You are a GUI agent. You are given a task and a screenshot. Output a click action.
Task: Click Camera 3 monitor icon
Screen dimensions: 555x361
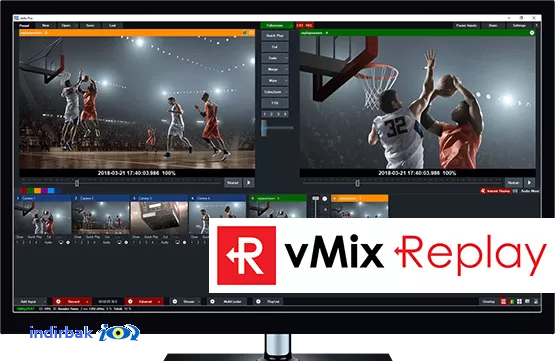click(177, 242)
